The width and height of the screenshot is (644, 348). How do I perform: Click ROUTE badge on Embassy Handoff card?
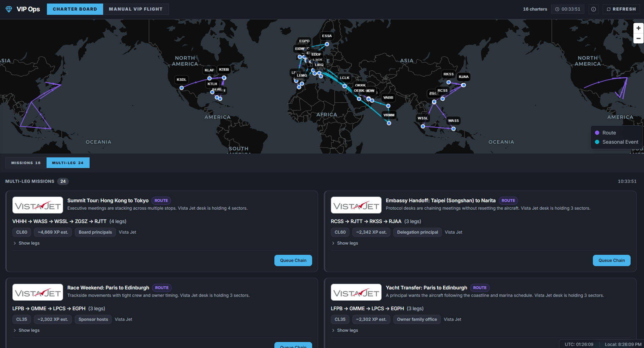(x=508, y=200)
